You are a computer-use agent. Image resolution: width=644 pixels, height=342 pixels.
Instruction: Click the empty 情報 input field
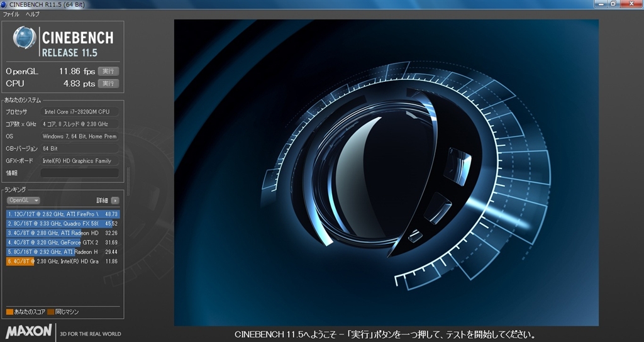pyautogui.click(x=79, y=173)
